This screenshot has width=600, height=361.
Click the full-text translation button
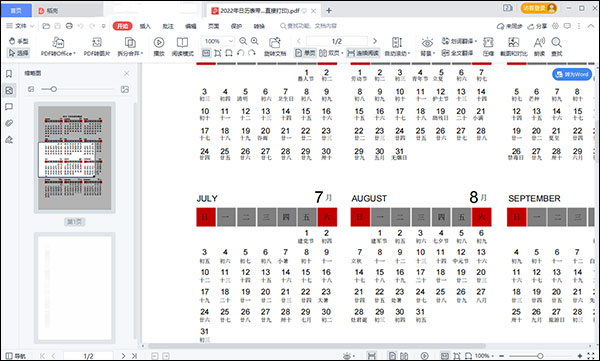457,53
